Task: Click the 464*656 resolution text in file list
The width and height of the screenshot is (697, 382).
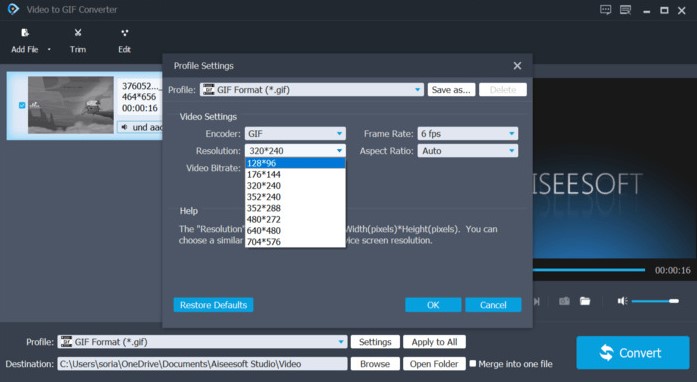Action: click(x=139, y=97)
